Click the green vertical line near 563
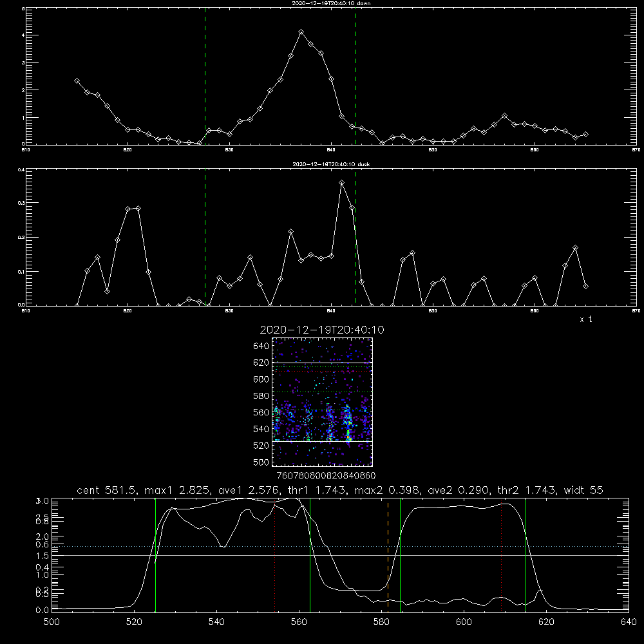Screen dimensions: 644x644 tap(310, 555)
